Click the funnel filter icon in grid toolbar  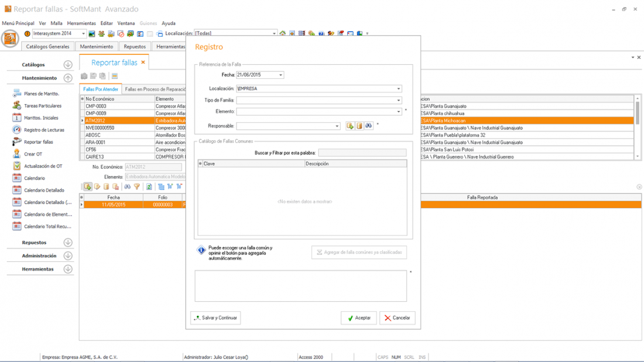(x=137, y=187)
